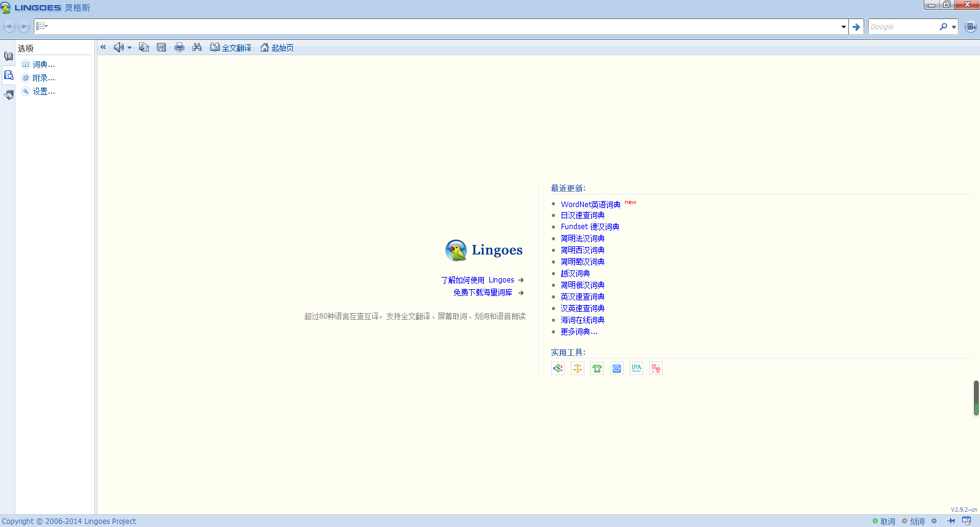980x527 pixels.
Task: Open the 英汉速查词典 link
Action: (x=582, y=297)
